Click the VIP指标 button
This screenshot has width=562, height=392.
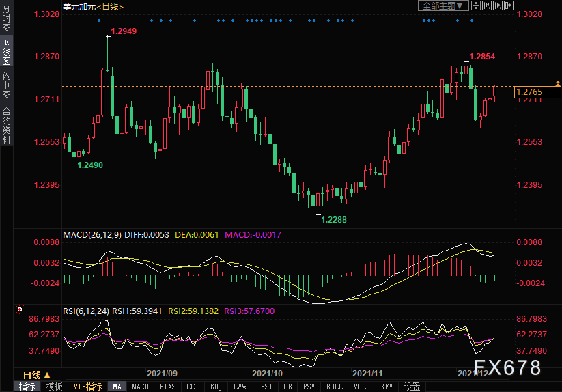(87, 387)
